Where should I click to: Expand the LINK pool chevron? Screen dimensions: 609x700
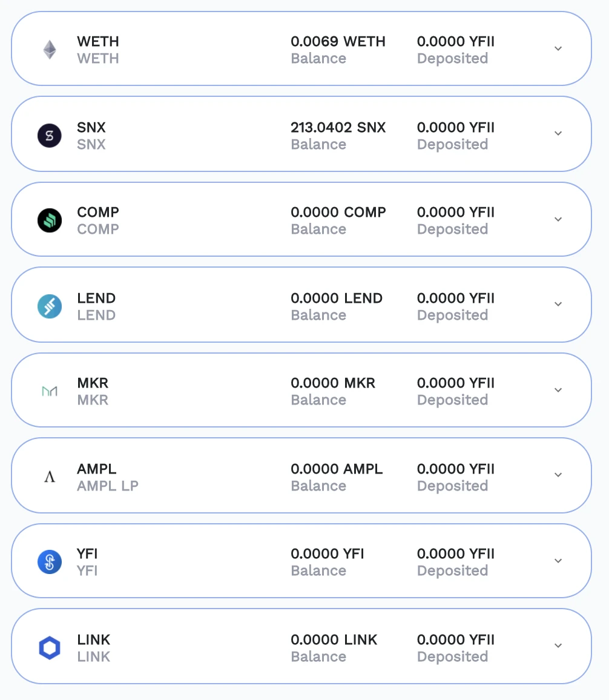coord(558,646)
